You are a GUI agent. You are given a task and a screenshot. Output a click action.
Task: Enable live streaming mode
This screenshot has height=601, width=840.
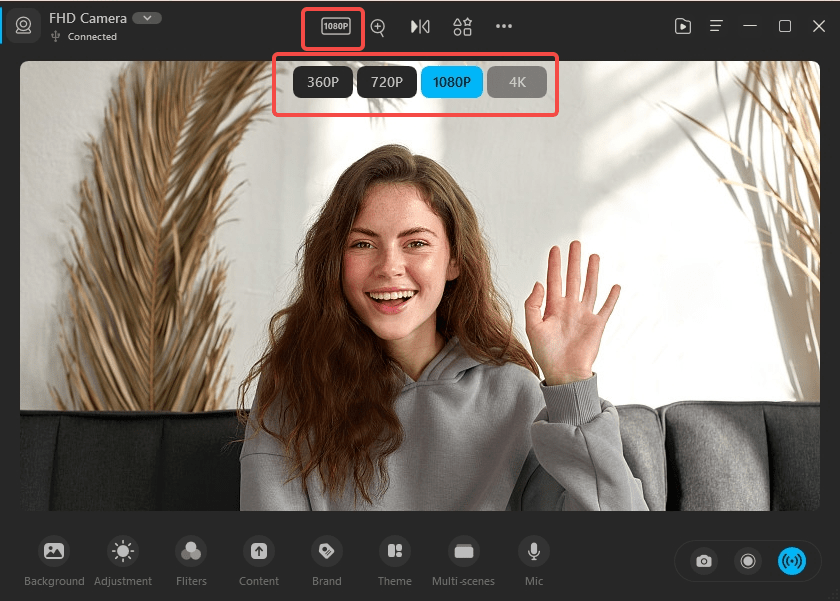click(x=793, y=561)
